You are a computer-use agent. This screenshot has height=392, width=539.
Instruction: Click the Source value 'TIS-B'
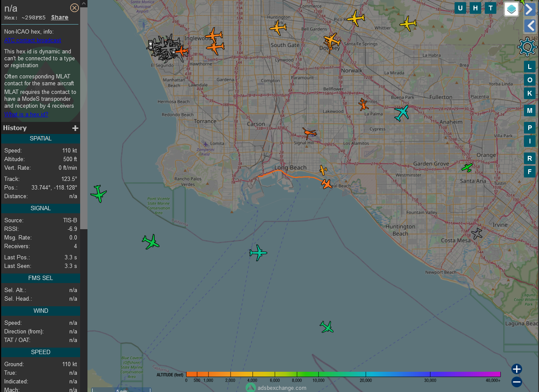tap(70, 221)
